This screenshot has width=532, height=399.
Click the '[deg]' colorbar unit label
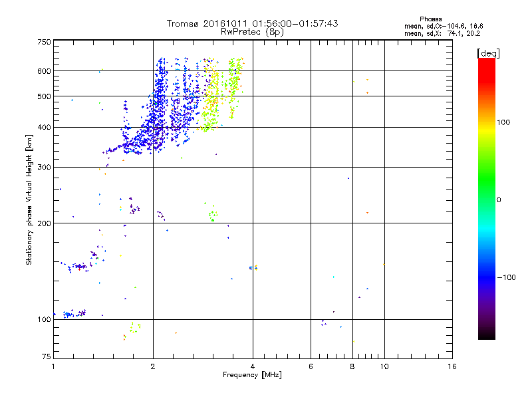(488, 53)
